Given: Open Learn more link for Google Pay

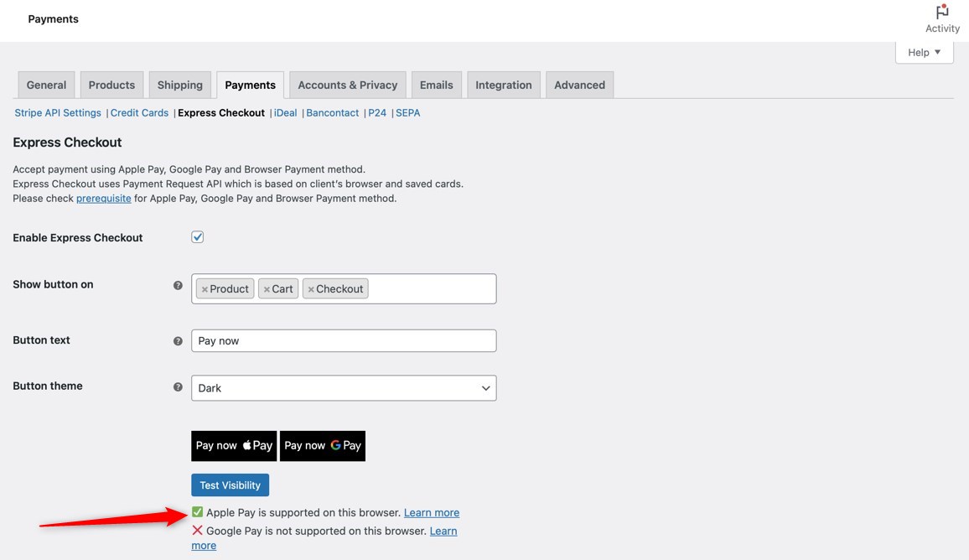Looking at the screenshot, I should coord(443,531).
